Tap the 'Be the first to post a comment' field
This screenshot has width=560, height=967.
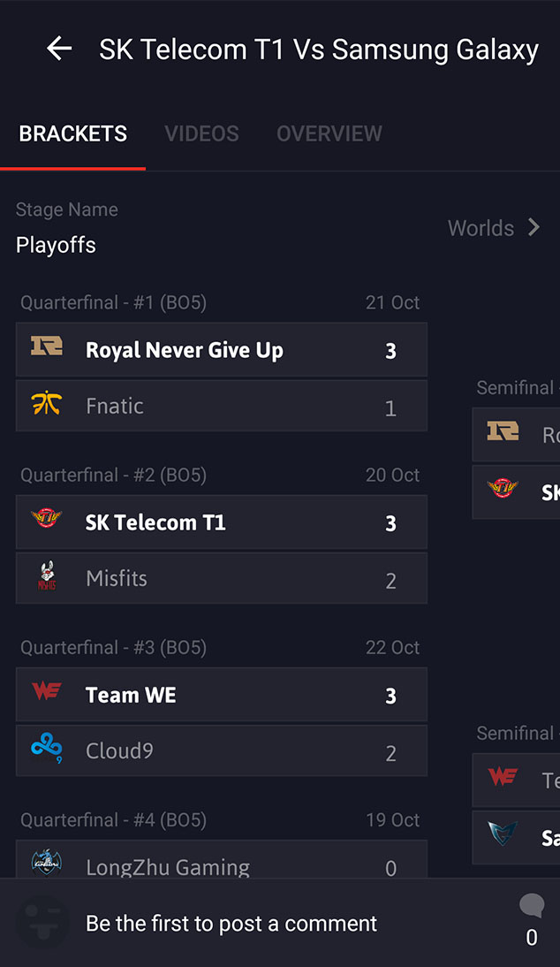231,924
